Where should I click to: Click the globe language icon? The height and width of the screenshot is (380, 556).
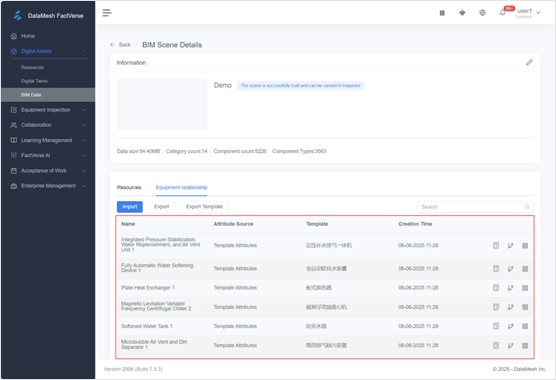coord(482,13)
